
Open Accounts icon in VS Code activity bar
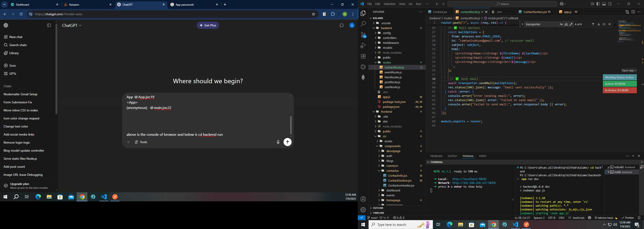tap(363, 199)
